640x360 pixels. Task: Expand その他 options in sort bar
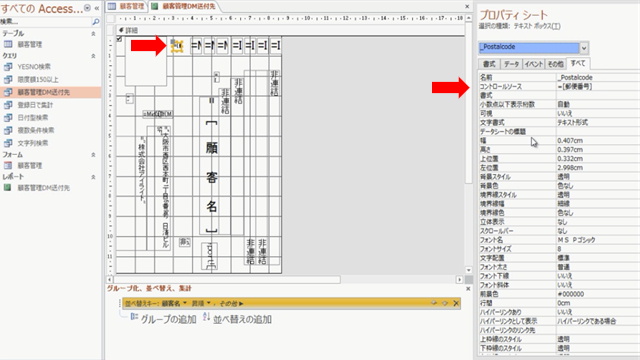coord(231,303)
